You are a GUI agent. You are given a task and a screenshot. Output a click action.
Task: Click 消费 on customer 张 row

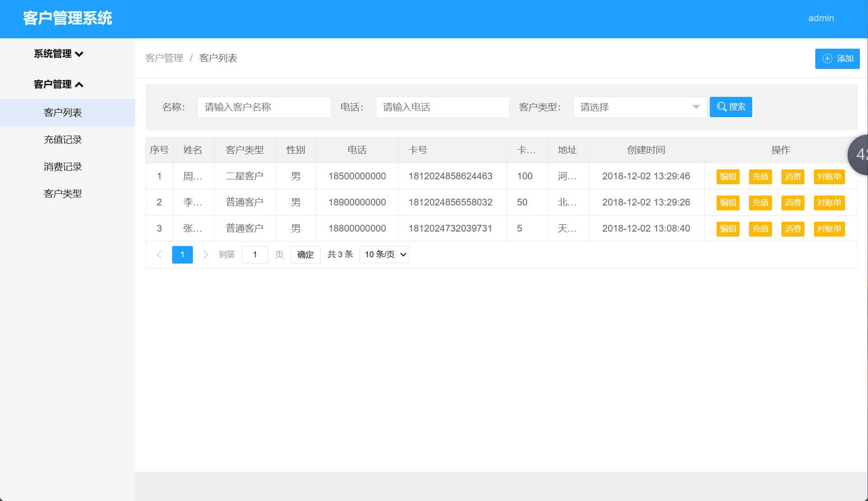coord(793,228)
